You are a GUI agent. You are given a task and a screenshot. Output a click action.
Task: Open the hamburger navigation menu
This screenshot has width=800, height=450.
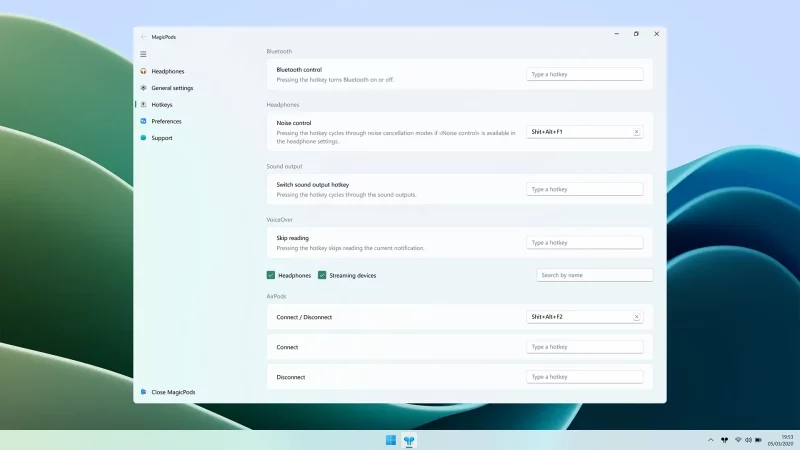click(x=143, y=54)
